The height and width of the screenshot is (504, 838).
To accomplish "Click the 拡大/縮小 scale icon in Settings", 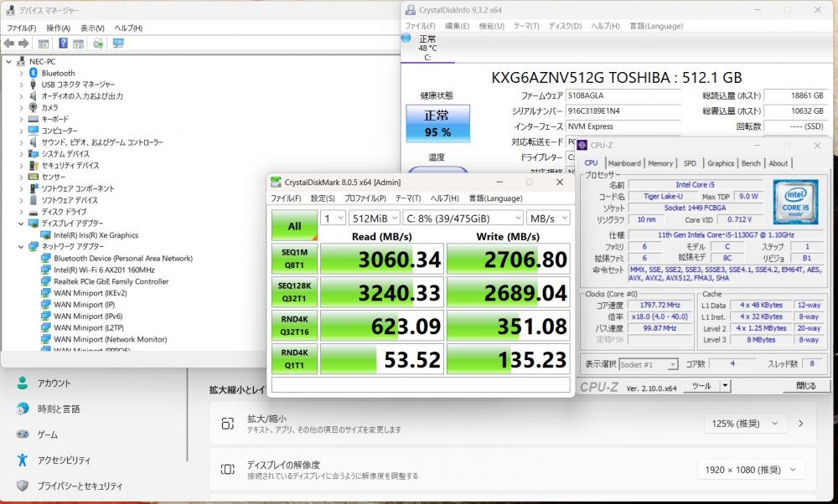I will (228, 424).
